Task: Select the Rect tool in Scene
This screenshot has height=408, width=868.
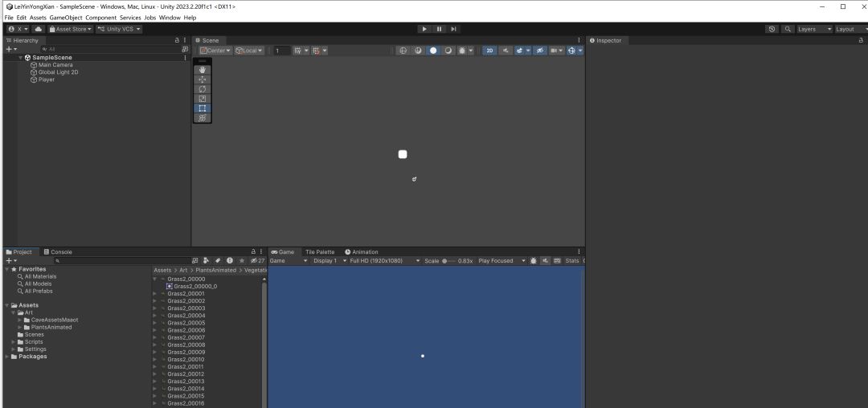Action: pos(203,108)
